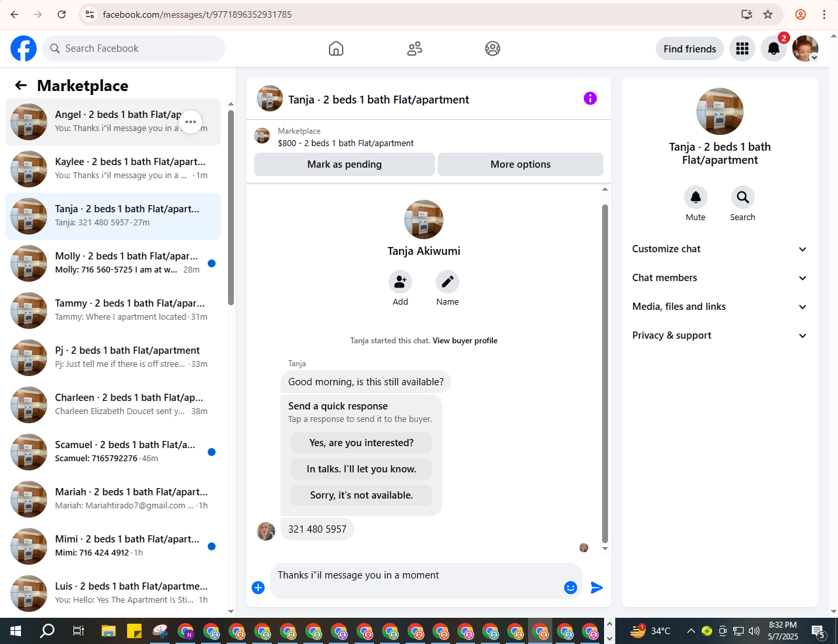Open the account profile picture menu
Image resolution: width=838 pixels, height=644 pixels.
[805, 48]
